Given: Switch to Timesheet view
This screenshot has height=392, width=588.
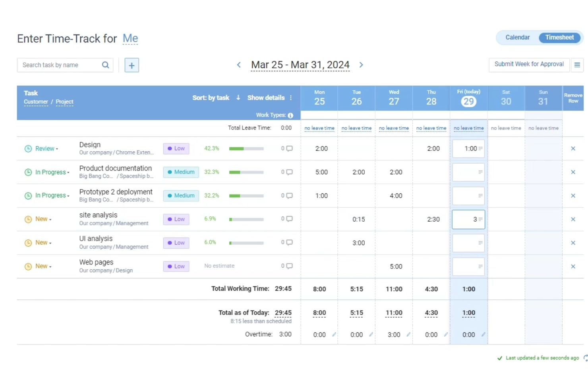Looking at the screenshot, I should coord(559,37).
